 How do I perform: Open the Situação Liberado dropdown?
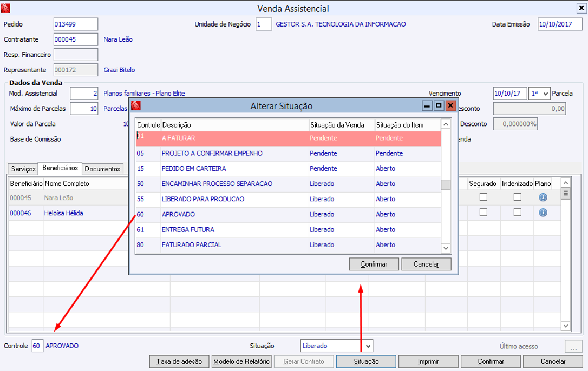[x=368, y=346]
